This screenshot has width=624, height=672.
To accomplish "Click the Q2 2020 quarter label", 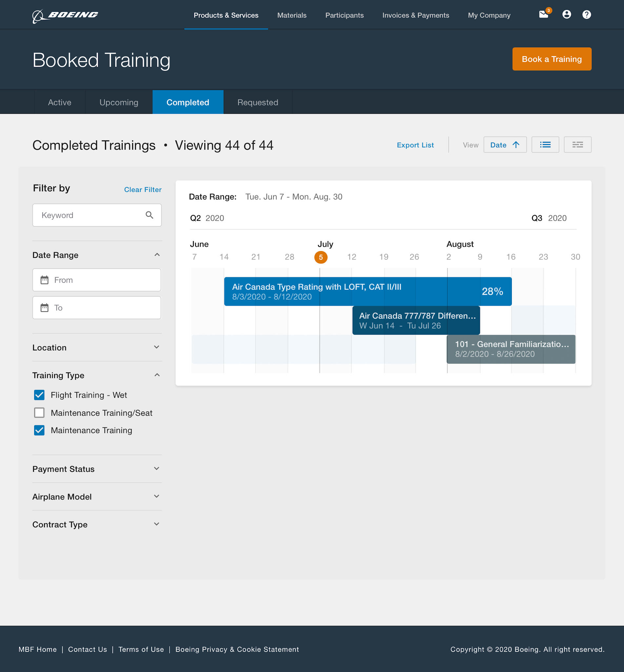I will point(207,218).
